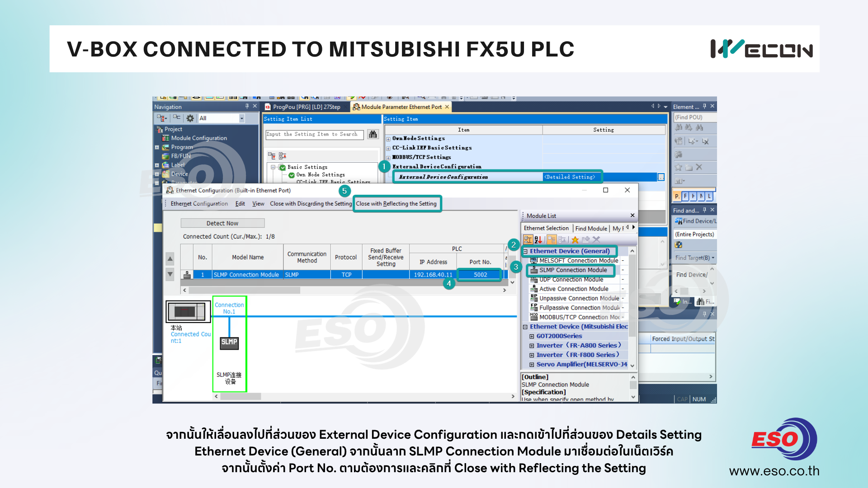Expand CC-Link IEF Basic Settings row
Viewport: 868px width, 488px height.
388,148
